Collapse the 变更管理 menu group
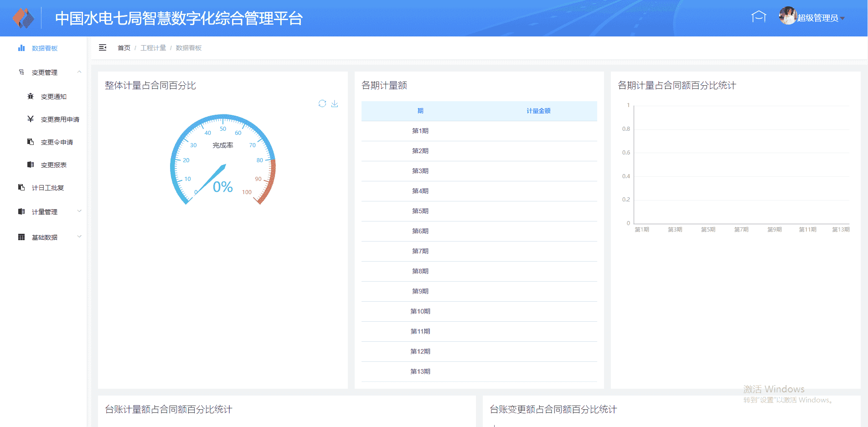The height and width of the screenshot is (427, 868). (79, 72)
